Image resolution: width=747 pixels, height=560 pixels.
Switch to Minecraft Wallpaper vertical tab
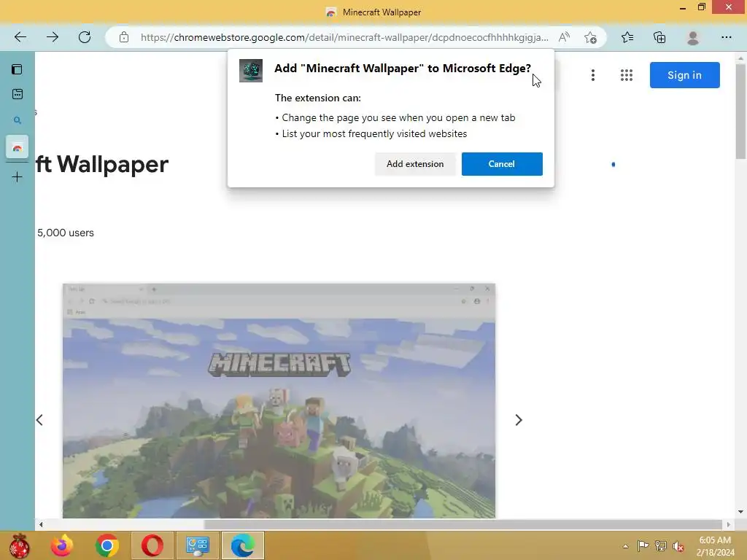pos(18,147)
